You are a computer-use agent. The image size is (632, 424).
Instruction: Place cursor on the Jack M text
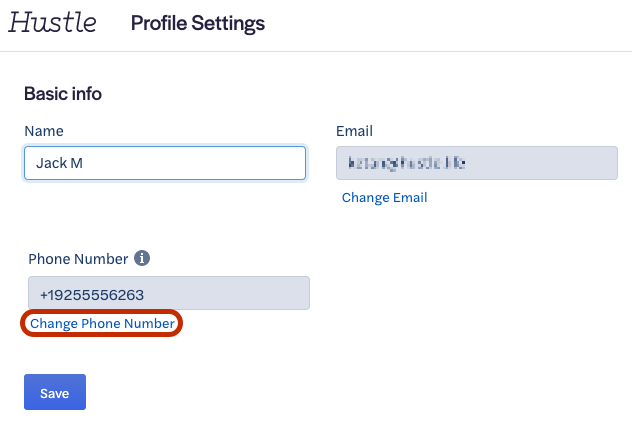[x=59, y=163]
